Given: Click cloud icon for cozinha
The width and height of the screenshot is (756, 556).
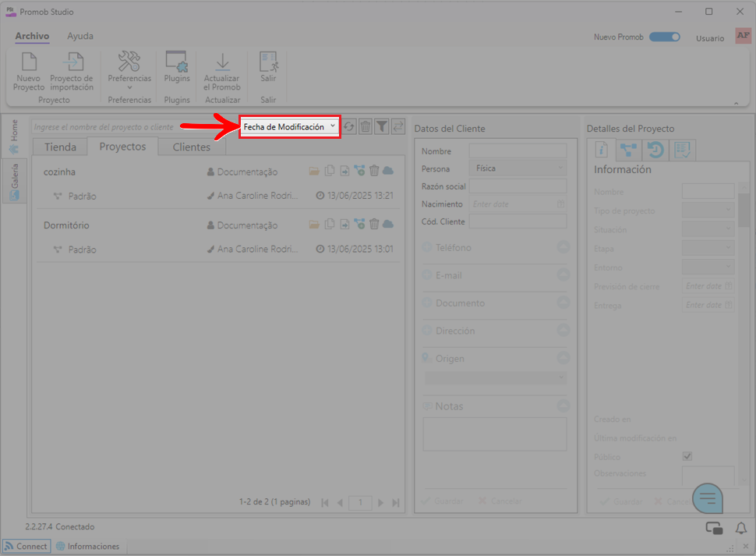Looking at the screenshot, I should [388, 171].
